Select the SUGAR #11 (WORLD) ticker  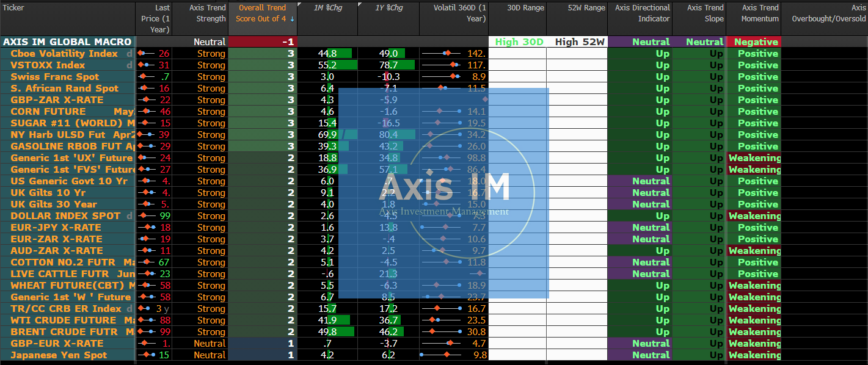click(x=67, y=123)
